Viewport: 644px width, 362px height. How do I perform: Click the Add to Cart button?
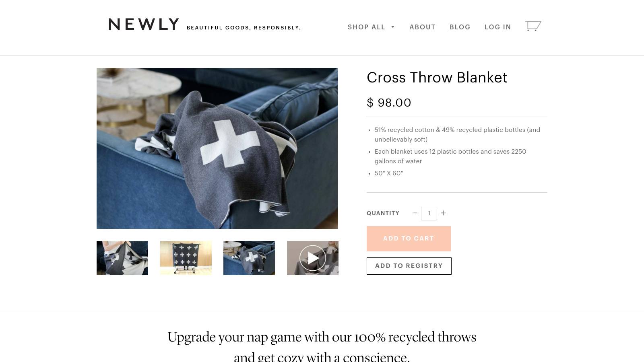409,239
